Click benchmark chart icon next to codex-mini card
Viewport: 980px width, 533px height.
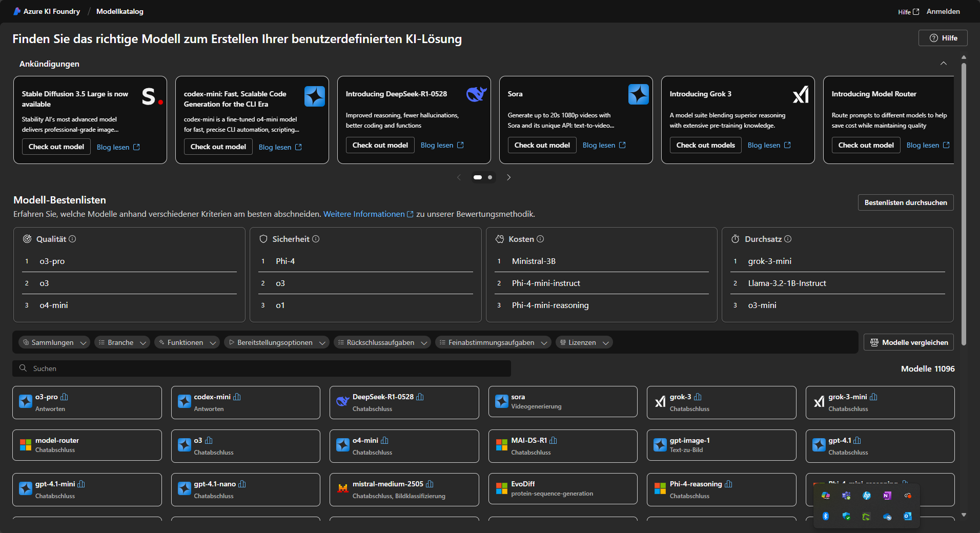(237, 397)
